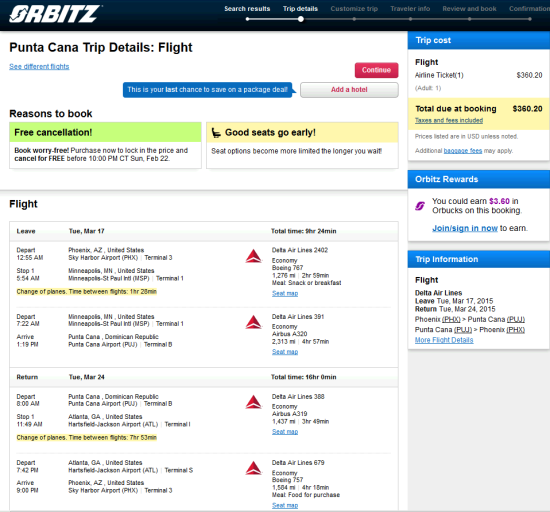The width and height of the screenshot is (550, 512).
Task: Click 'Delta Air Lines 2402' flight name
Action: 300,250
